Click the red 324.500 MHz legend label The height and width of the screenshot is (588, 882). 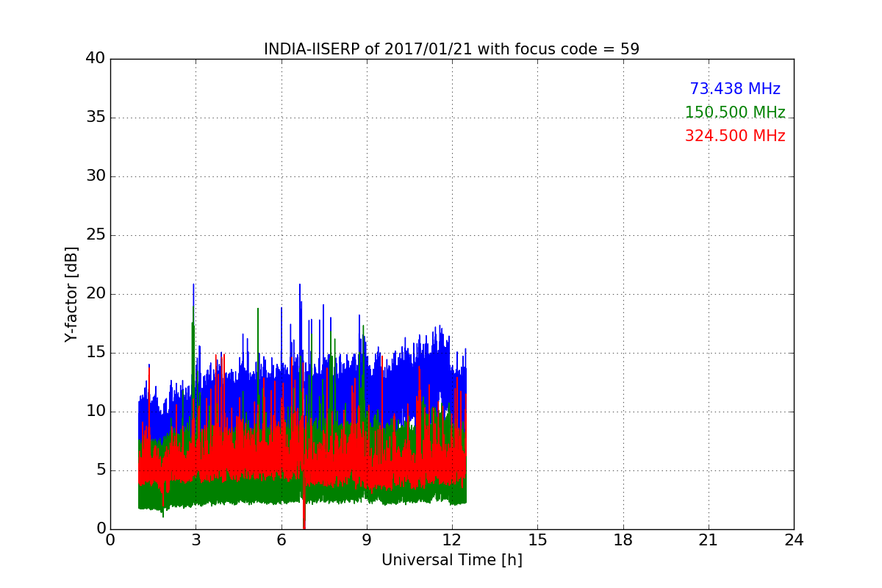[x=735, y=136]
